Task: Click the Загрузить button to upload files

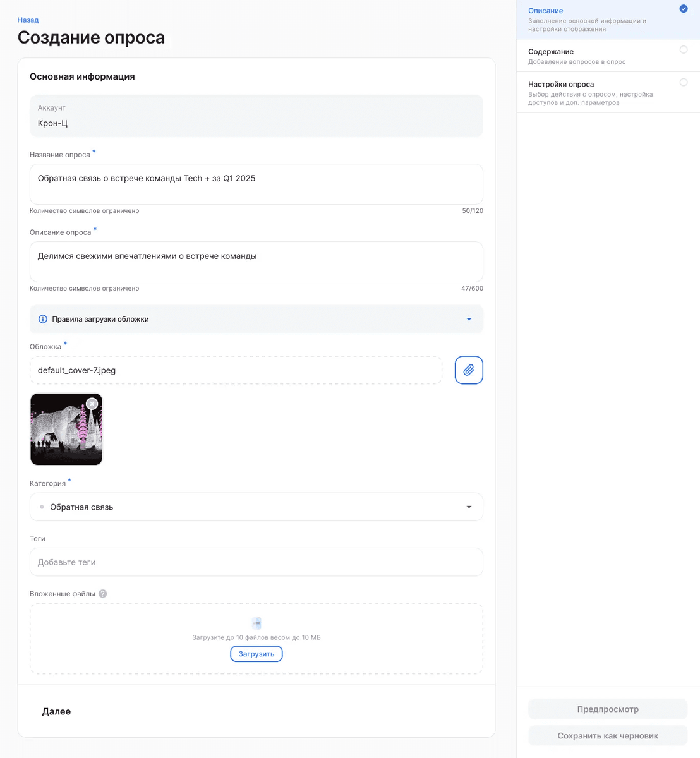Action: (256, 654)
